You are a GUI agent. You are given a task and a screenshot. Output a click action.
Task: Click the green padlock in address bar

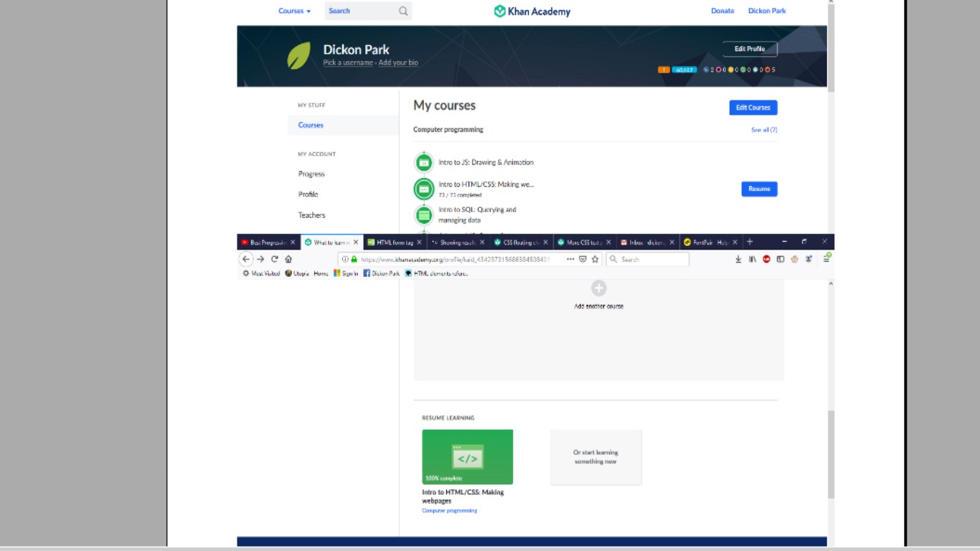point(354,259)
